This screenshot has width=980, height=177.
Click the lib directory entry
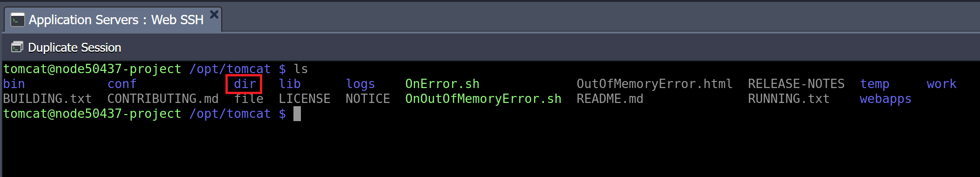click(290, 84)
